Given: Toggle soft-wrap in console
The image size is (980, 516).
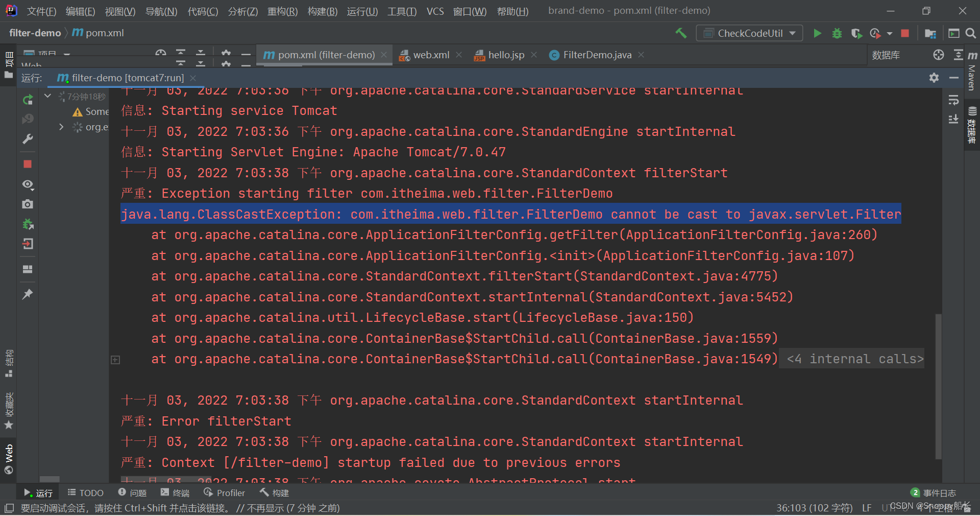Looking at the screenshot, I should pyautogui.click(x=953, y=100).
